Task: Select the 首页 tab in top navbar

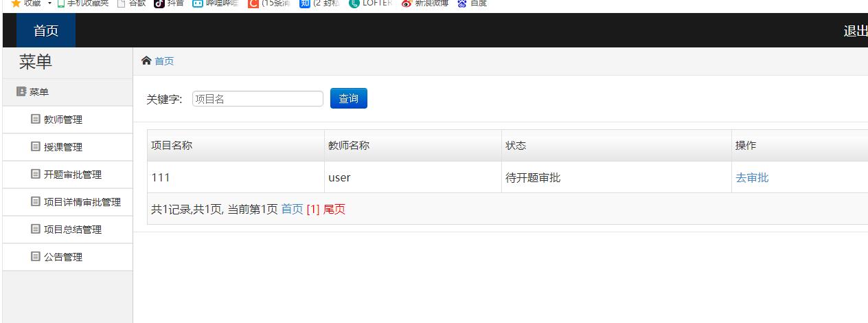Action: [x=46, y=30]
